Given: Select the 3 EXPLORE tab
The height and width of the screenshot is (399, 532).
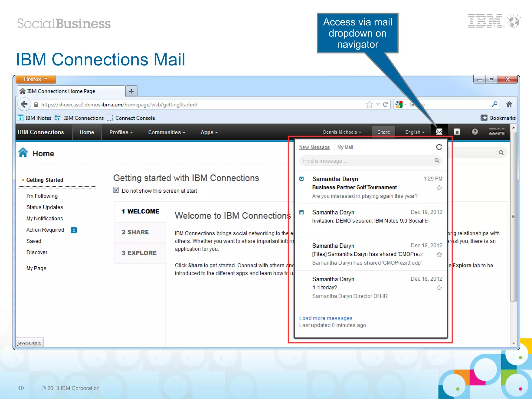Looking at the screenshot, I should point(140,253).
